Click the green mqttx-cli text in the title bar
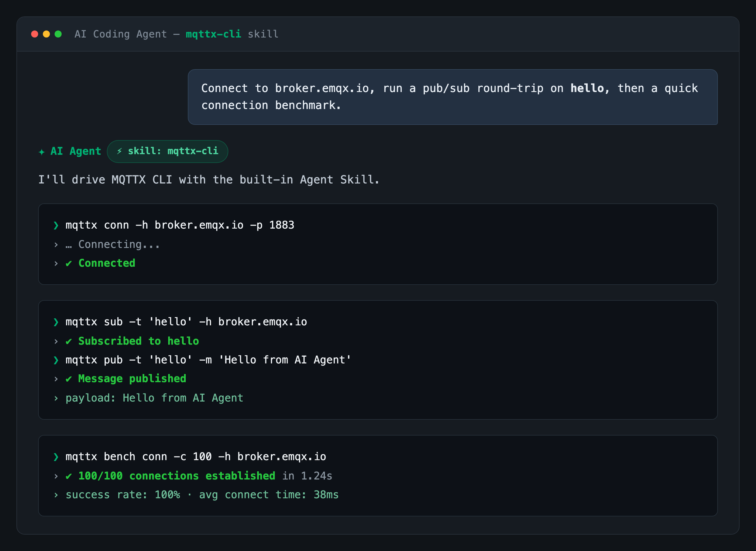 [x=213, y=34]
